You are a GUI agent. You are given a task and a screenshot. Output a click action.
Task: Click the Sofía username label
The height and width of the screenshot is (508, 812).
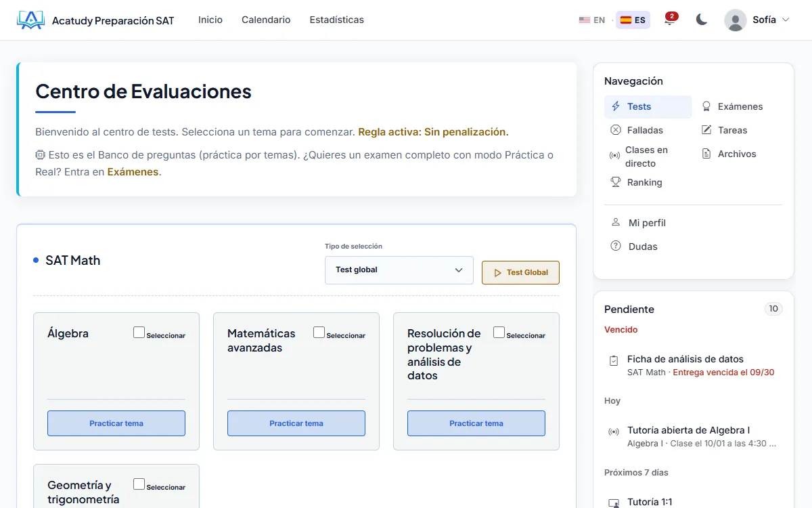click(x=764, y=20)
